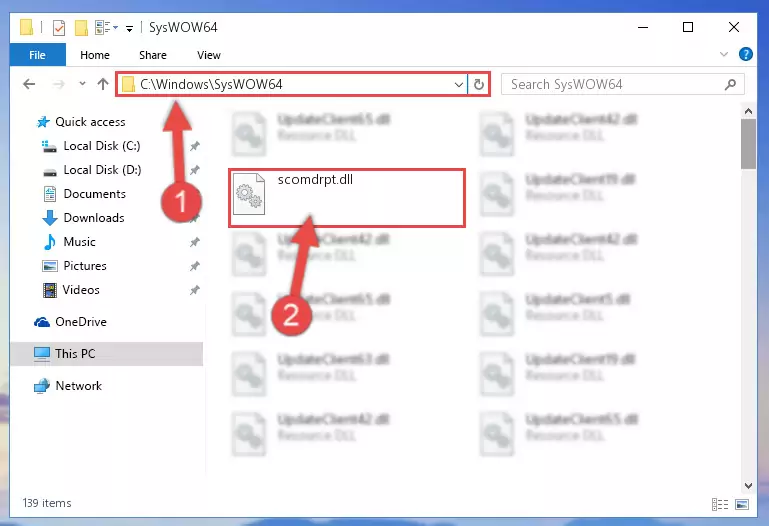The height and width of the screenshot is (526, 769).
Task: Open the Customize Quick Access Toolbar dropdown
Action: (x=129, y=28)
